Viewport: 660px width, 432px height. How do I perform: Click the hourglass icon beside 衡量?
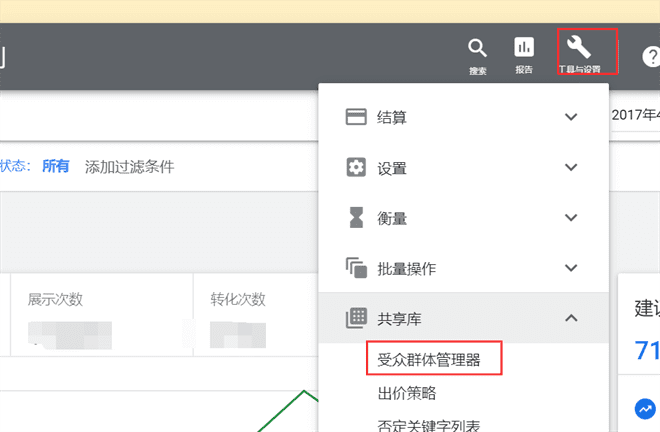pos(356,217)
